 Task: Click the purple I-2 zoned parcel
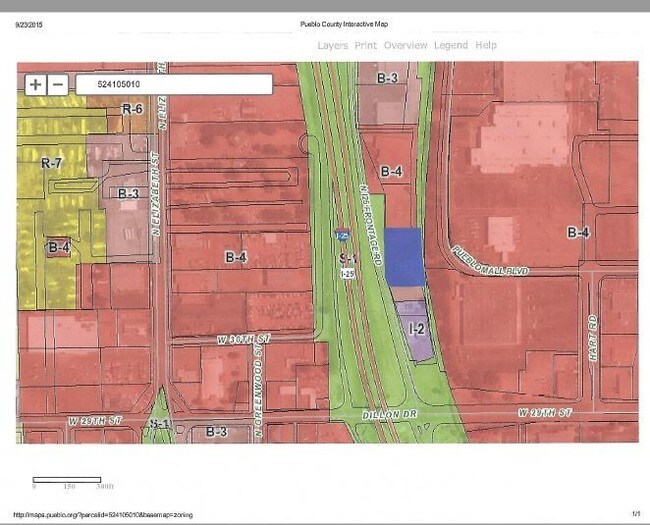[x=417, y=328]
